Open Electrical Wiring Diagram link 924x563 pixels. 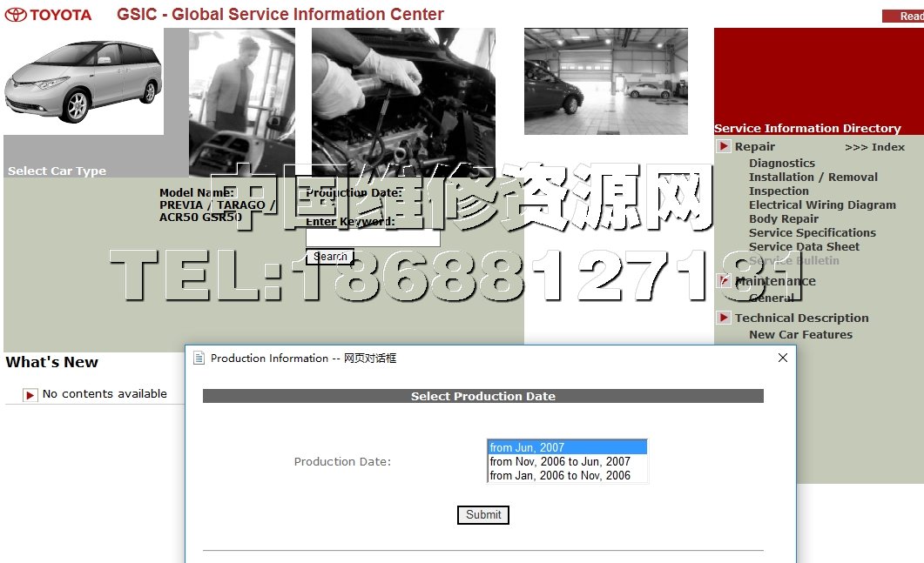pos(823,205)
